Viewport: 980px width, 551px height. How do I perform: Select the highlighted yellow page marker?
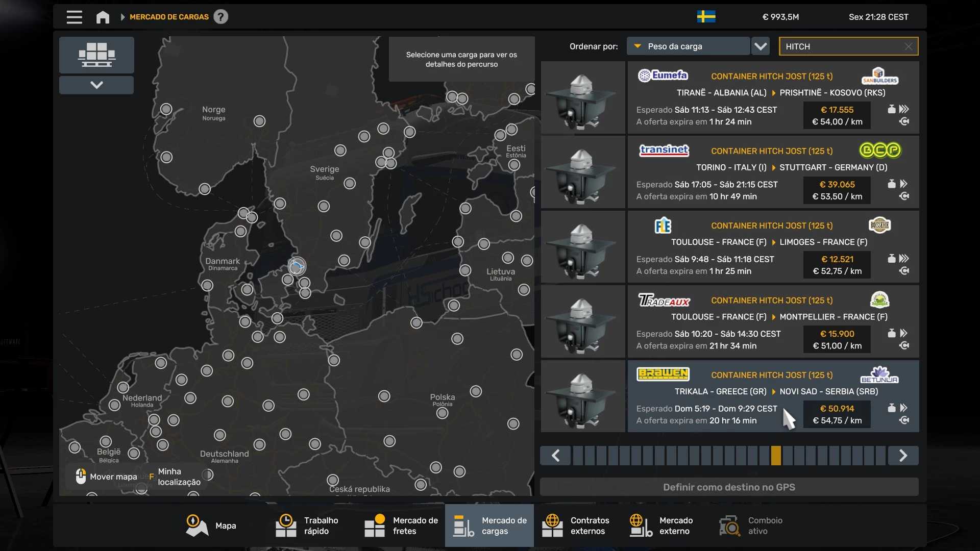click(776, 456)
